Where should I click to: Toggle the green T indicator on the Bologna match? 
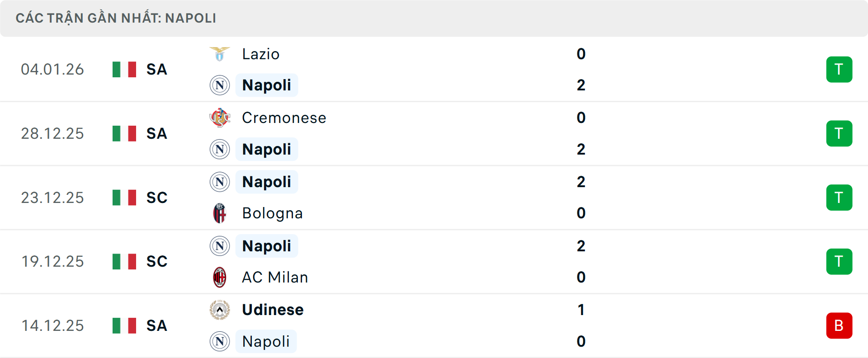pyautogui.click(x=839, y=198)
